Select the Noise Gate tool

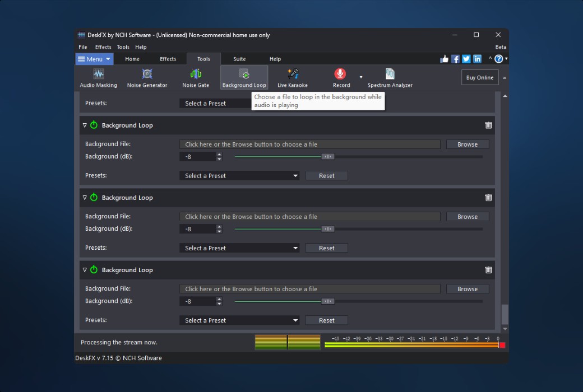pos(196,78)
